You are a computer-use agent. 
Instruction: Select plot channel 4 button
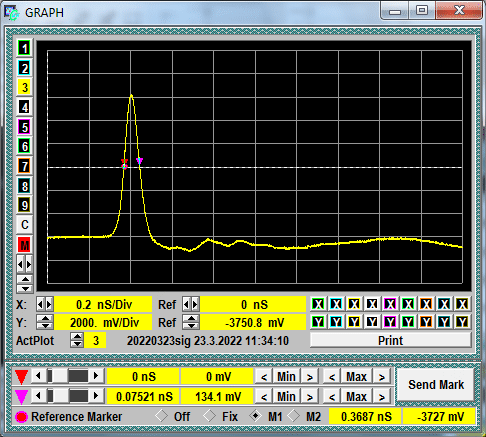[x=24, y=107]
